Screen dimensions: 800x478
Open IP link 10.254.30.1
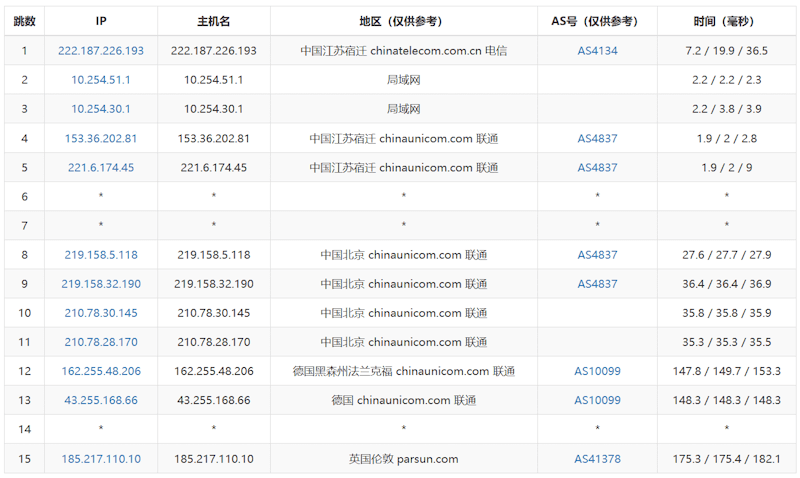tap(101, 109)
